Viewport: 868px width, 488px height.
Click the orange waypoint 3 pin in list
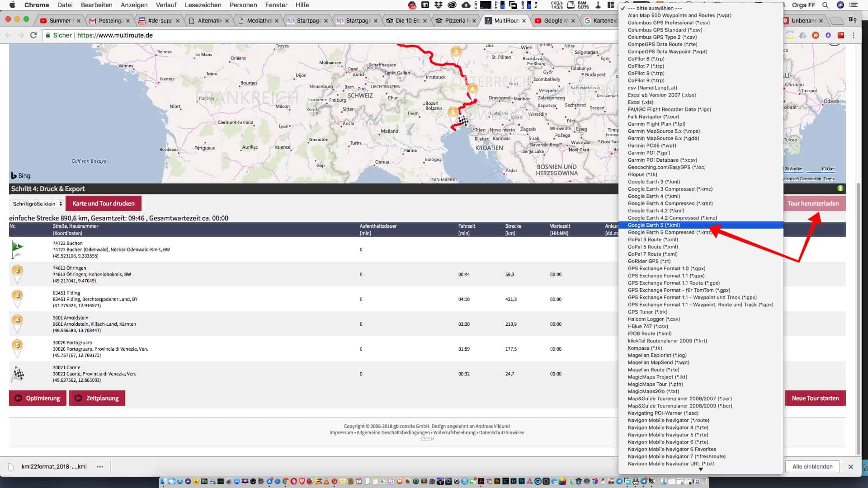17,297
